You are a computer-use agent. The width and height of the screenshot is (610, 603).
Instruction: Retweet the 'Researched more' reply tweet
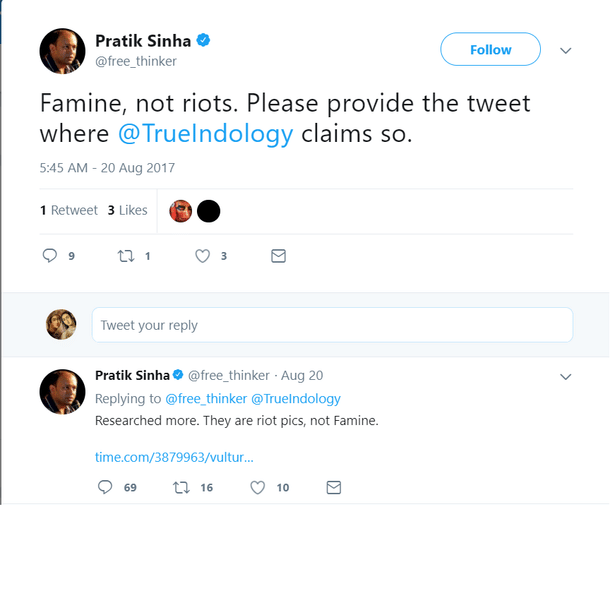181,487
